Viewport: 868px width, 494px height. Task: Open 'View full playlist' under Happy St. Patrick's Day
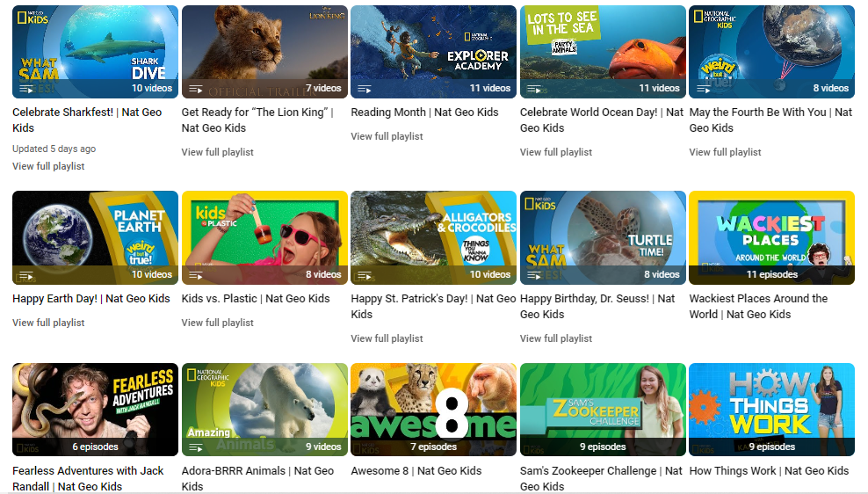[x=387, y=338]
